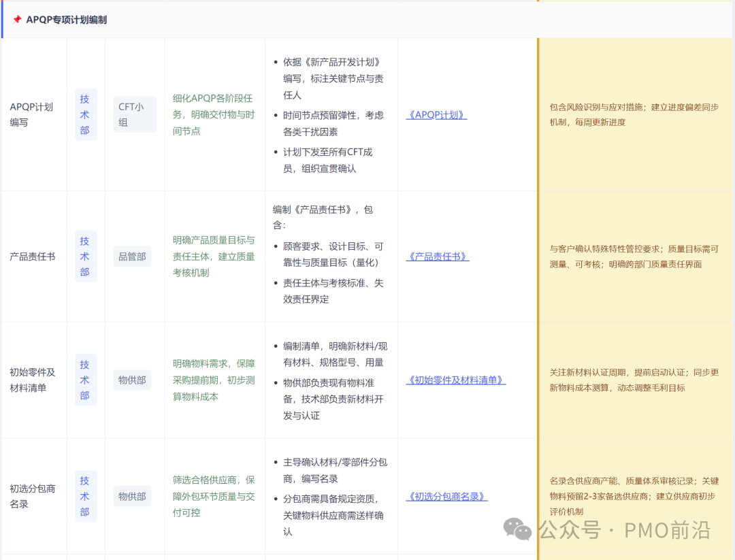Viewport: 735px width, 560px height.
Task: Select the 技术部 tag in the APQP计划编写 row
Action: (x=85, y=114)
